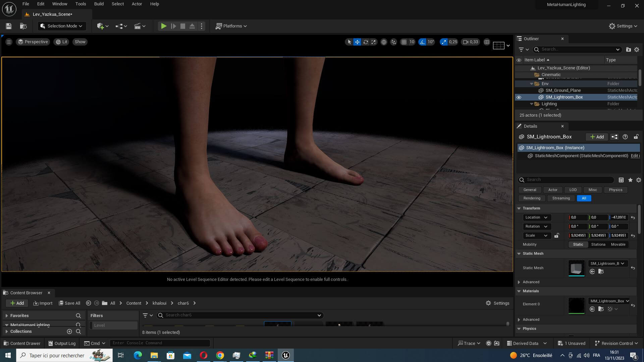Set Mobility to Movable

click(618, 244)
